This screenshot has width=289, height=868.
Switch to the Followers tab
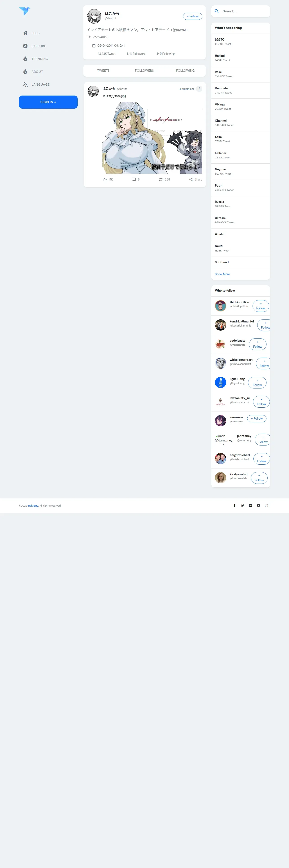tap(144, 71)
